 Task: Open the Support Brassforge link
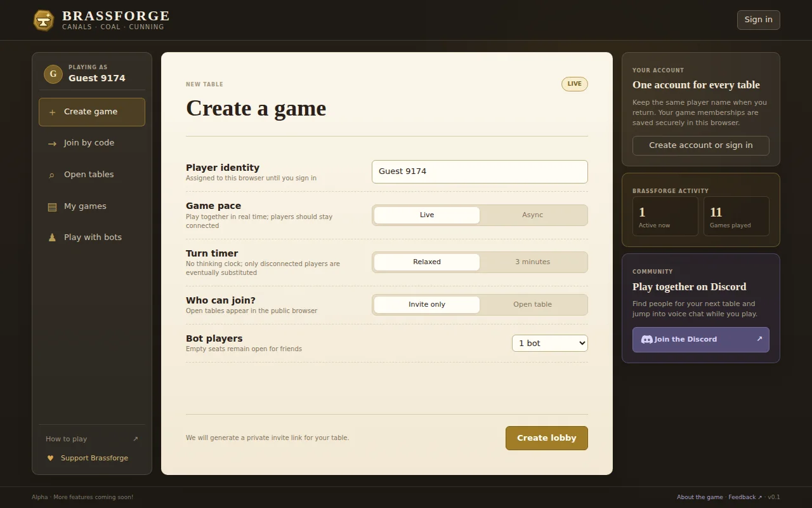(x=92, y=458)
